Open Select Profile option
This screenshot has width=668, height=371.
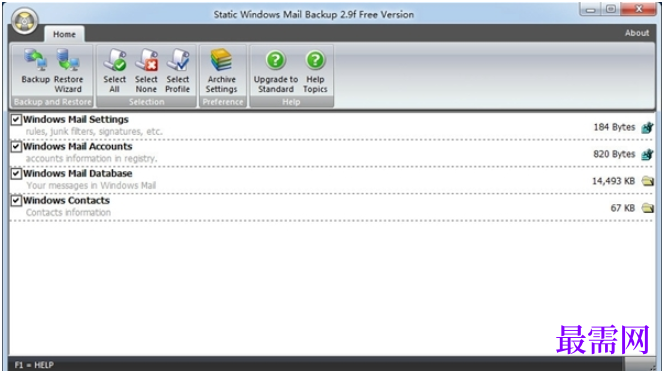[x=178, y=70]
